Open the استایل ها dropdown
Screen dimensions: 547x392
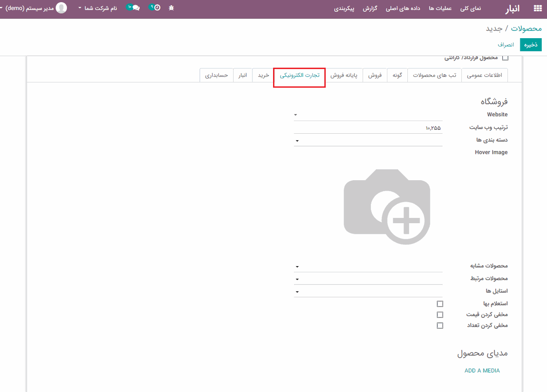368,291
